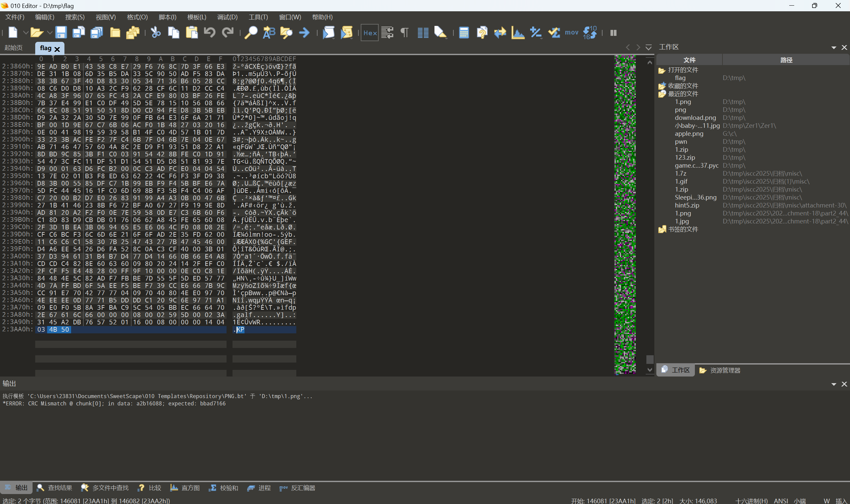Click the pause debug icon
Screen dimensions: 850x504
613,33
